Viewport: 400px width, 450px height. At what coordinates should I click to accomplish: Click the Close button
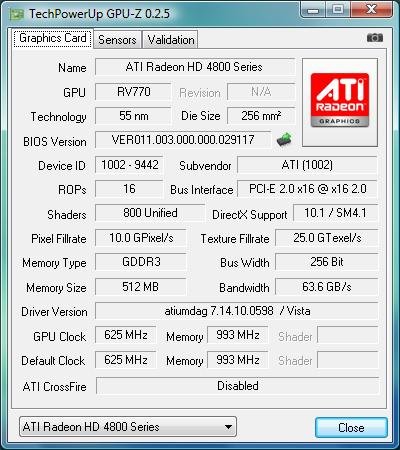coord(351,428)
